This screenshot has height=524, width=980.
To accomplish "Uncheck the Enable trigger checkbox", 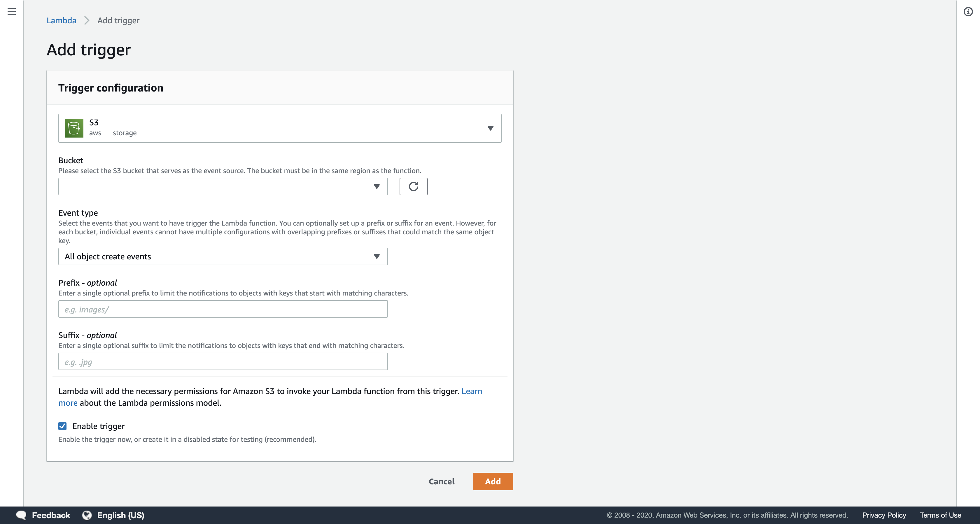I will tap(62, 426).
